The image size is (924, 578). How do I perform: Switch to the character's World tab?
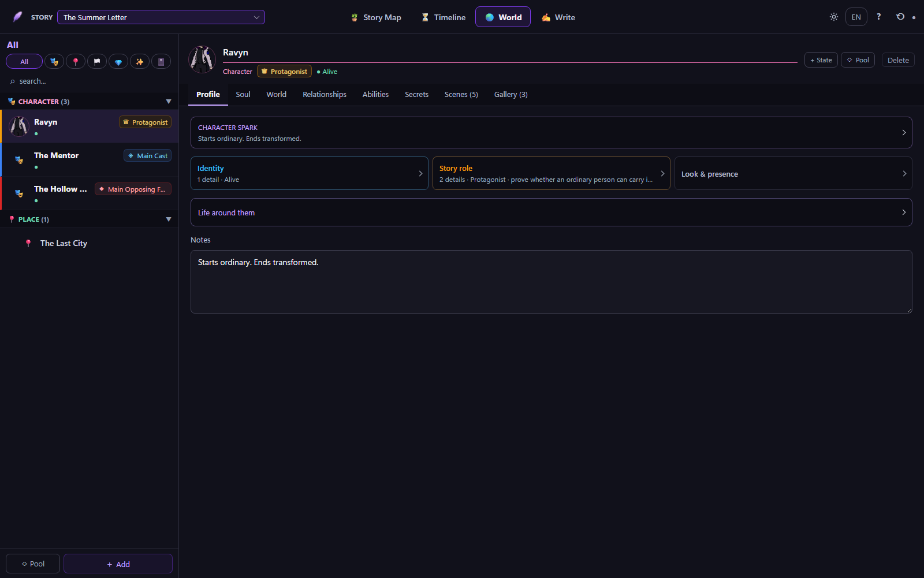click(x=277, y=95)
